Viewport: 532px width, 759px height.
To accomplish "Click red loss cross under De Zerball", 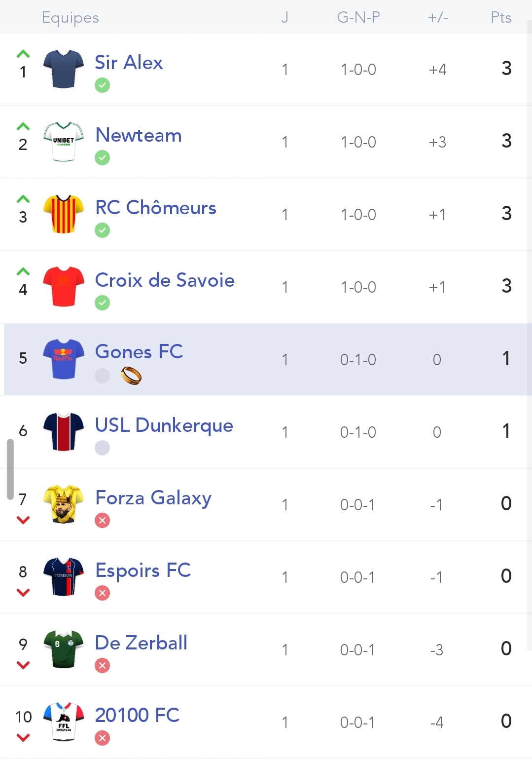I will (x=102, y=666).
